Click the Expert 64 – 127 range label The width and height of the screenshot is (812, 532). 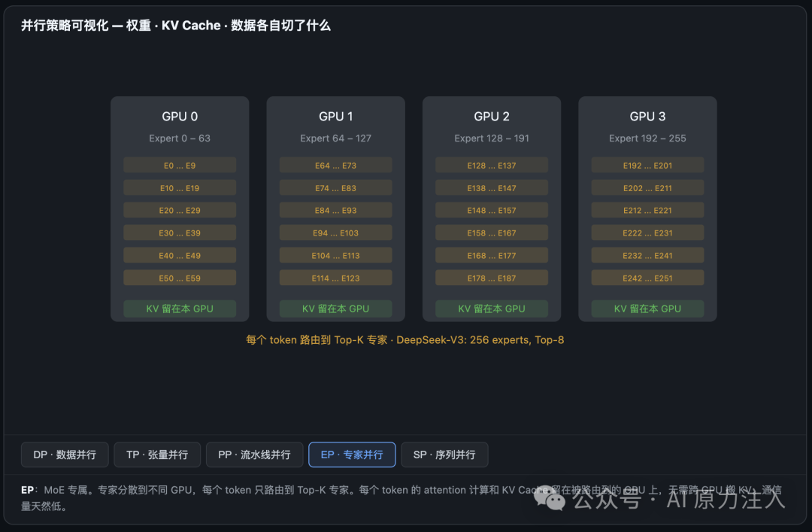pyautogui.click(x=335, y=138)
